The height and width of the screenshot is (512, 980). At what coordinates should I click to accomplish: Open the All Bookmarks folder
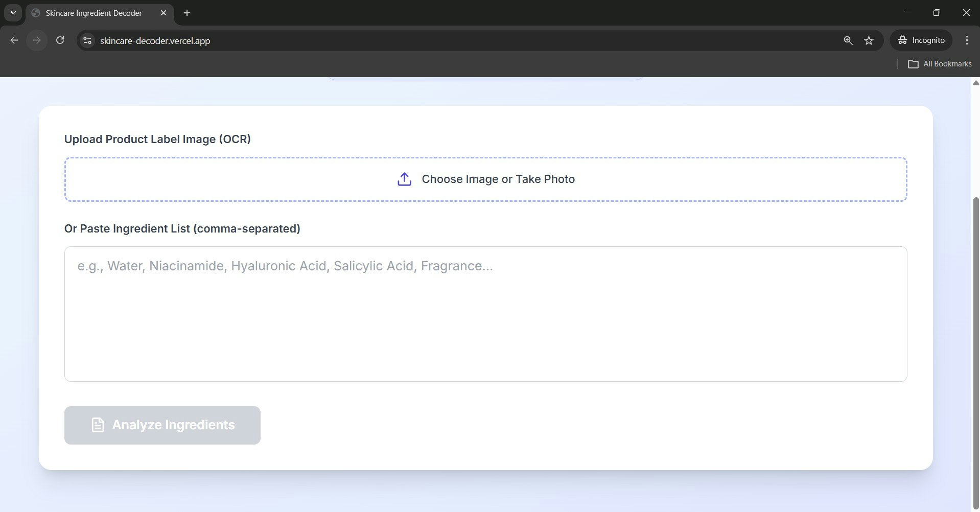pyautogui.click(x=940, y=64)
